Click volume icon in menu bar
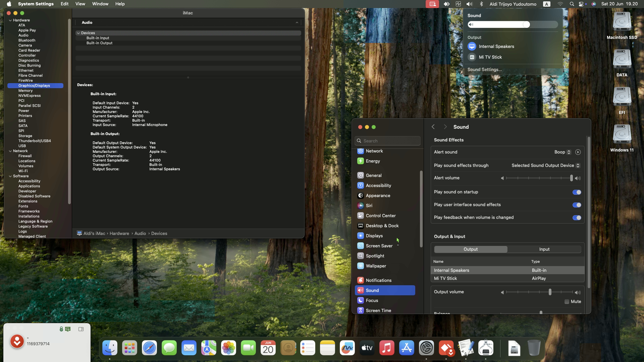Viewport: 644px width, 362px height. tap(469, 4)
